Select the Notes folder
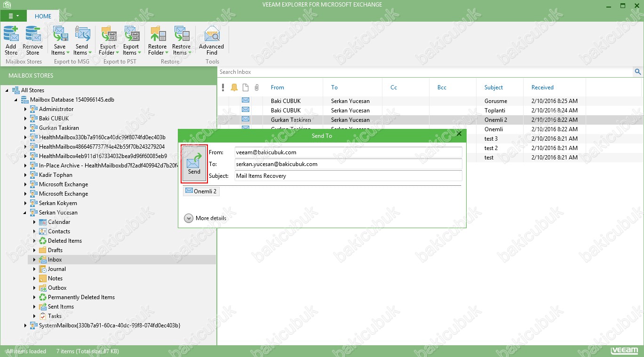 click(55, 278)
